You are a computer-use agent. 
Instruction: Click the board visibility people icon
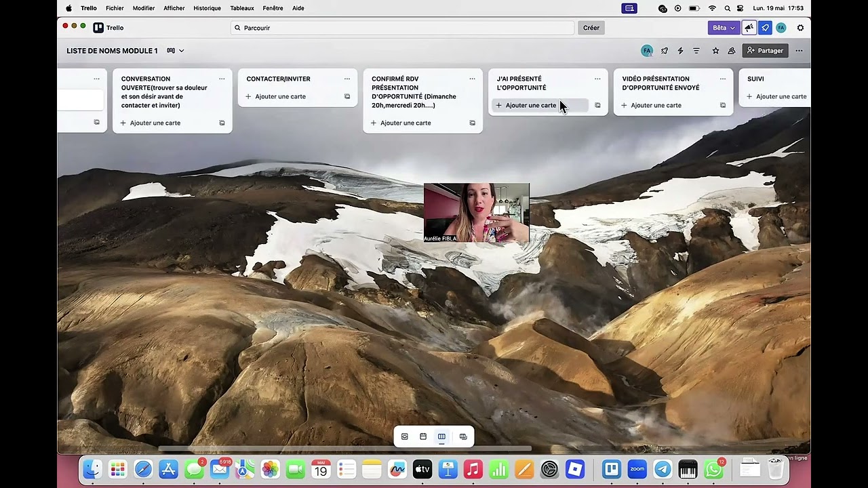[732, 51]
